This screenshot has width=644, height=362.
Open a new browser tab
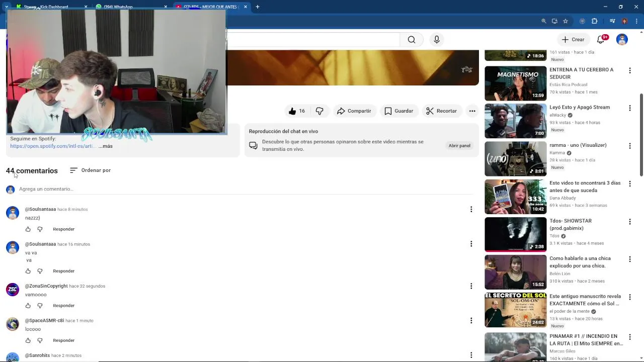point(258,7)
